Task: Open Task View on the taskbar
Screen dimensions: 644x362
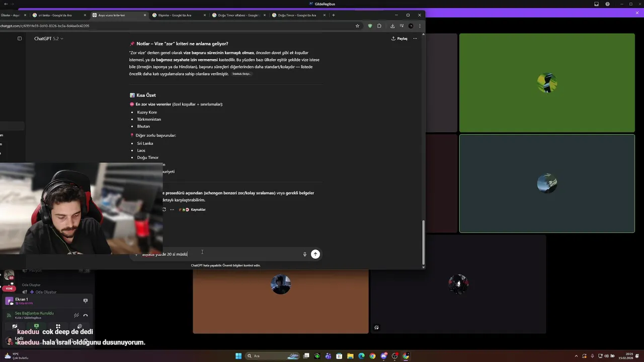Action: (x=306, y=356)
